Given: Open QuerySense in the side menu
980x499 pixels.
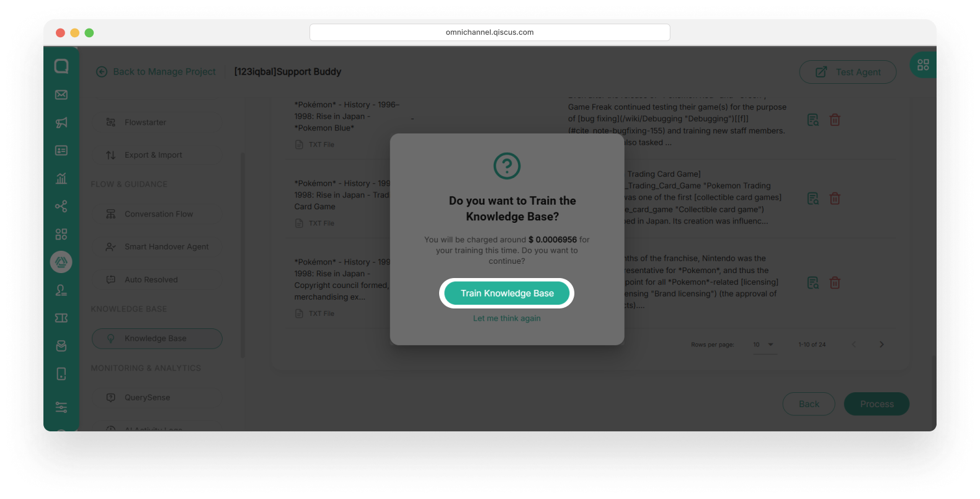Looking at the screenshot, I should [x=157, y=397].
